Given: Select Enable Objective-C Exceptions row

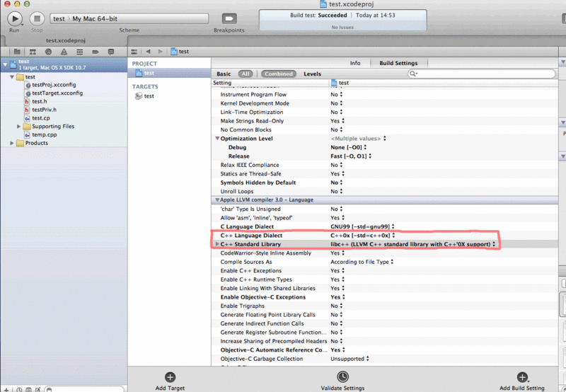Looking at the screenshot, I should click(x=384, y=297).
